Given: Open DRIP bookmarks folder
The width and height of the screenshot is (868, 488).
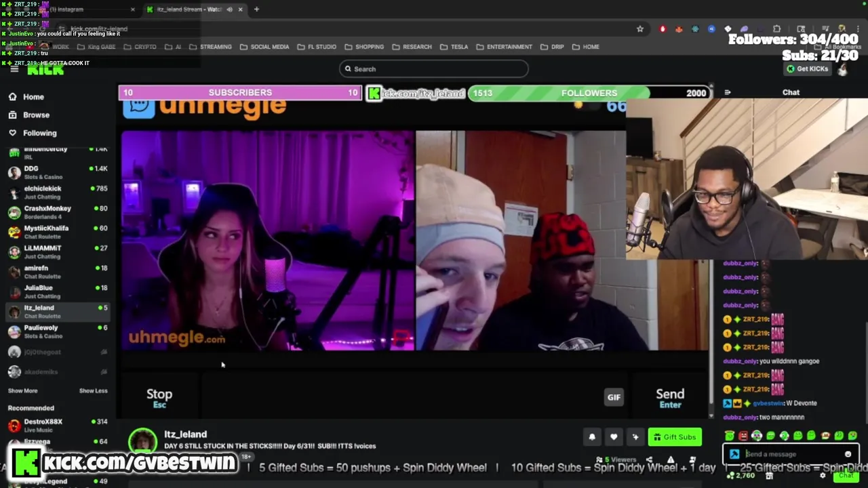Looking at the screenshot, I should [x=552, y=47].
